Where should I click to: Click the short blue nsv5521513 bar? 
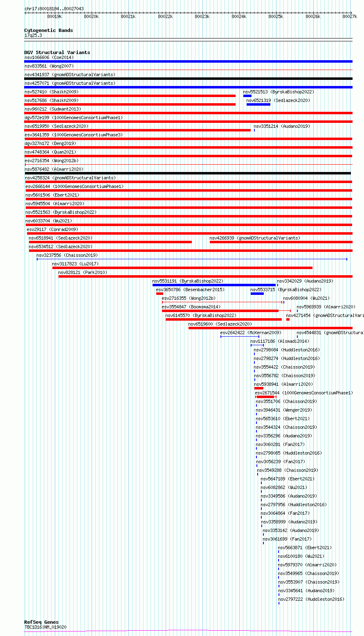[247, 96]
